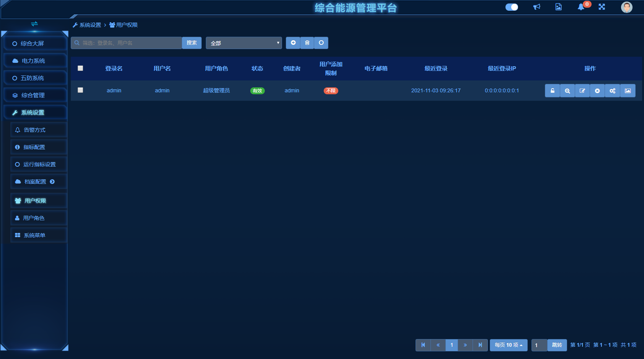Click the unlock icon in admin row

(552, 91)
